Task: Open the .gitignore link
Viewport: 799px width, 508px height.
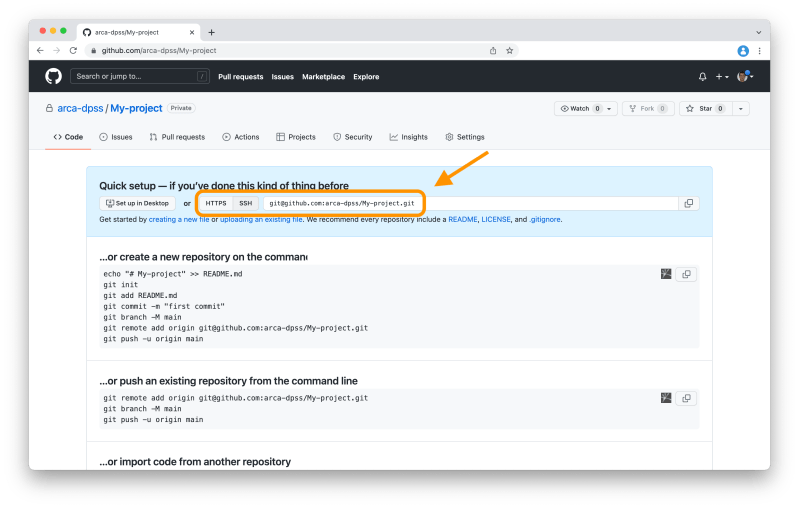Action: click(545, 220)
